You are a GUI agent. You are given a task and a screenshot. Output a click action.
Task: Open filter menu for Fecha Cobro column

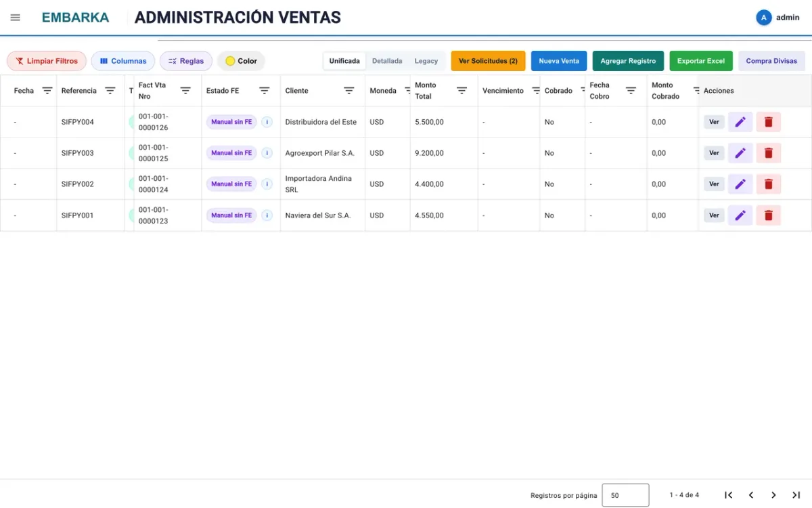(x=631, y=91)
